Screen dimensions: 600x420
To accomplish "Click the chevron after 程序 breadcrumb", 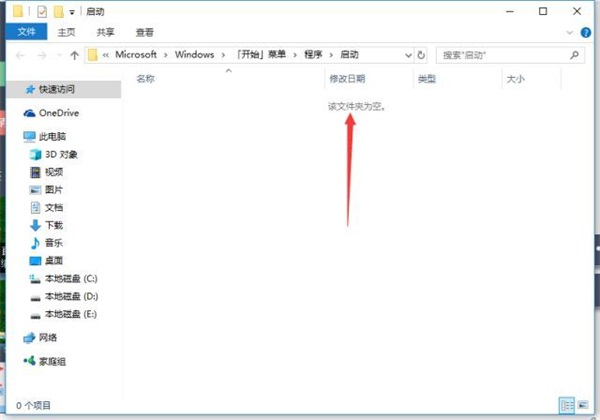I will point(331,55).
